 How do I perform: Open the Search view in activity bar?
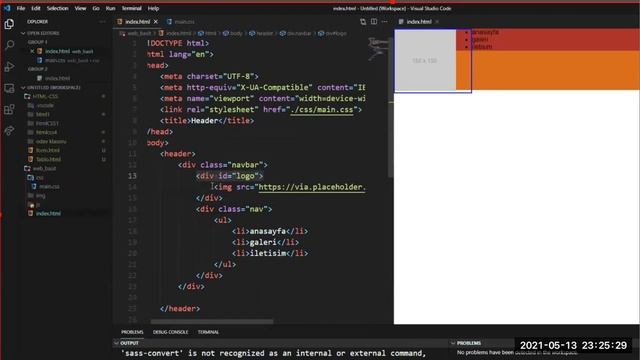click(9, 45)
